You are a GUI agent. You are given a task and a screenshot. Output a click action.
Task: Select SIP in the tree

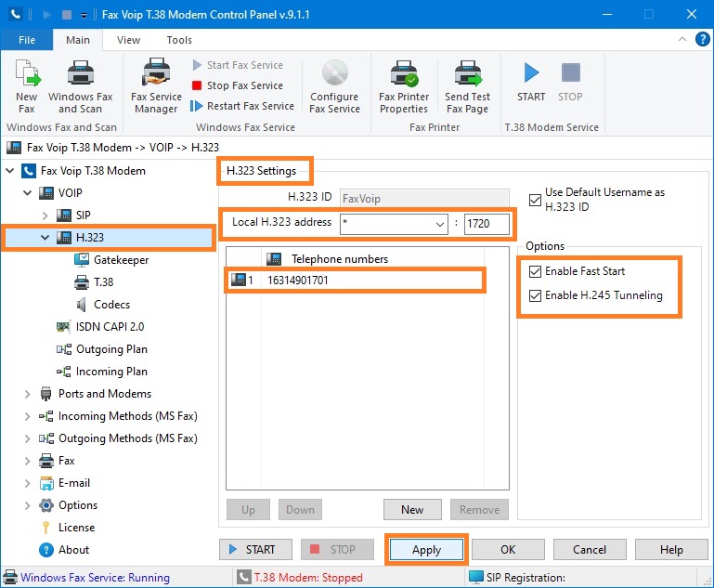[x=83, y=216]
